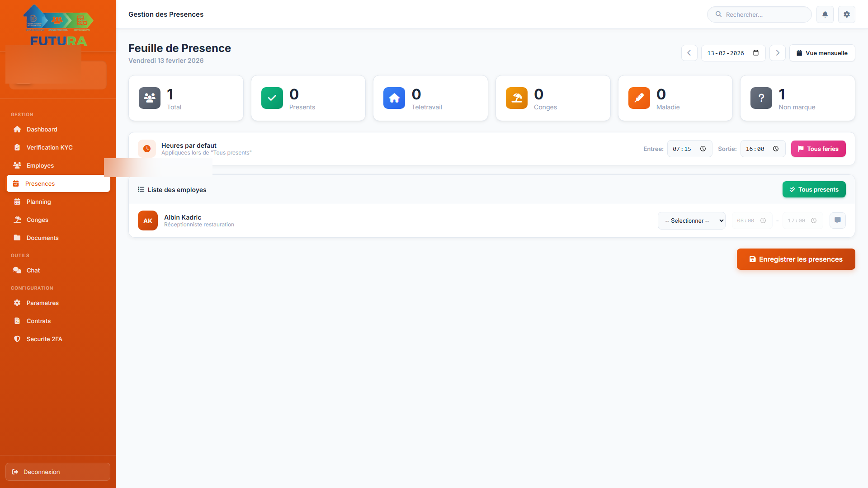Navigate to Securite 2FA
Viewport: 868px width, 488px height.
tap(44, 339)
